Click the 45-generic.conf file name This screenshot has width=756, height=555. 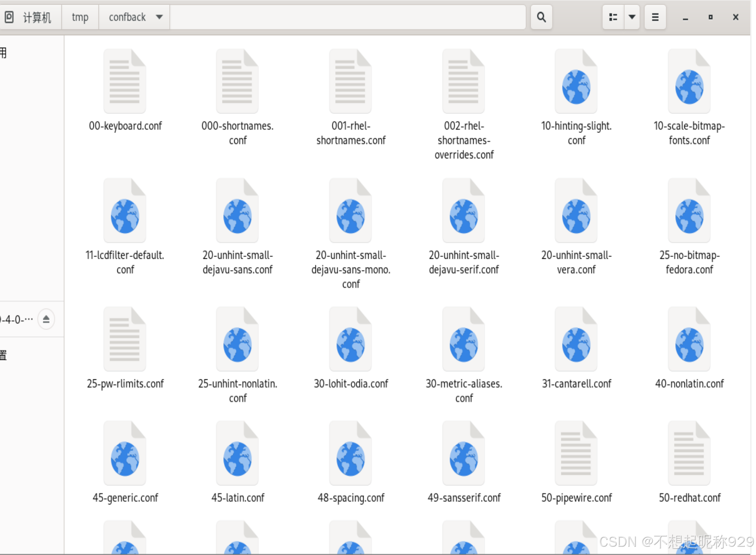(125, 498)
